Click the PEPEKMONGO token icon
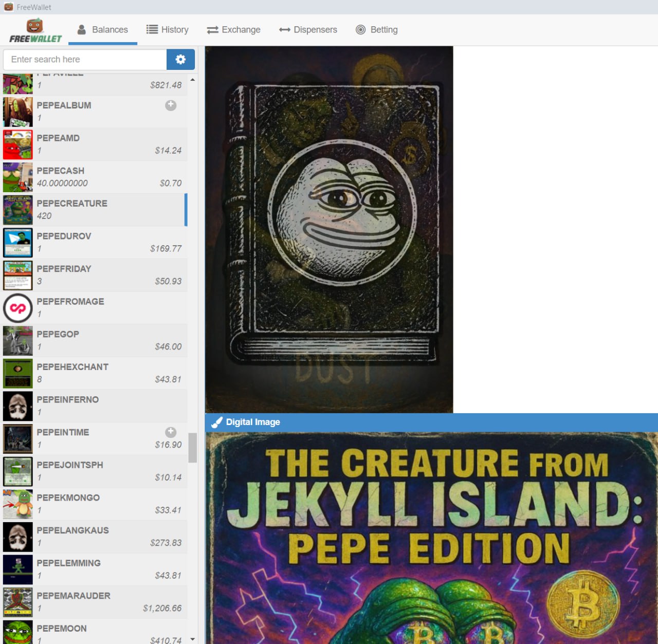The width and height of the screenshot is (658, 644). click(18, 504)
